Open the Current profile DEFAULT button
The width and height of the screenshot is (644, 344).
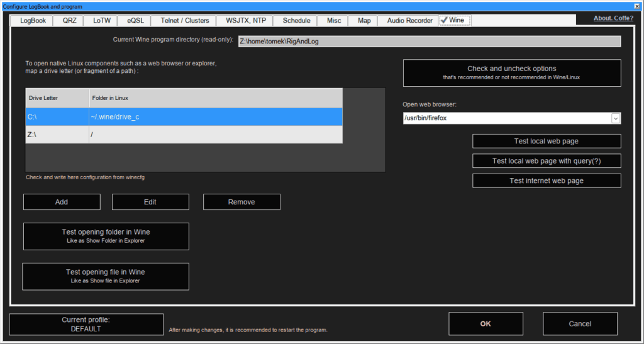coord(86,324)
